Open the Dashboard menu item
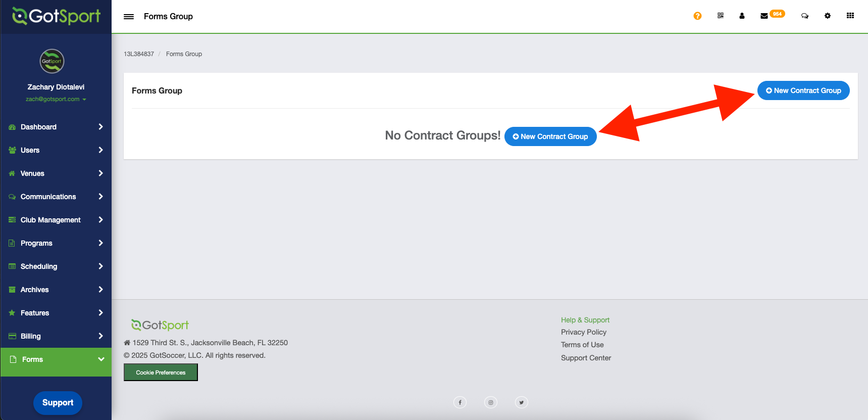 click(x=56, y=127)
